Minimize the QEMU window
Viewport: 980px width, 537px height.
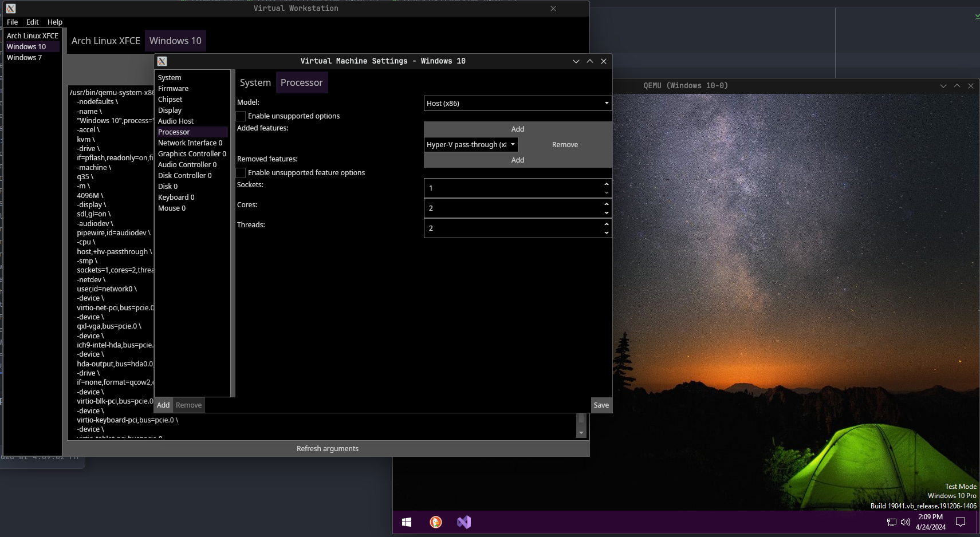point(943,86)
